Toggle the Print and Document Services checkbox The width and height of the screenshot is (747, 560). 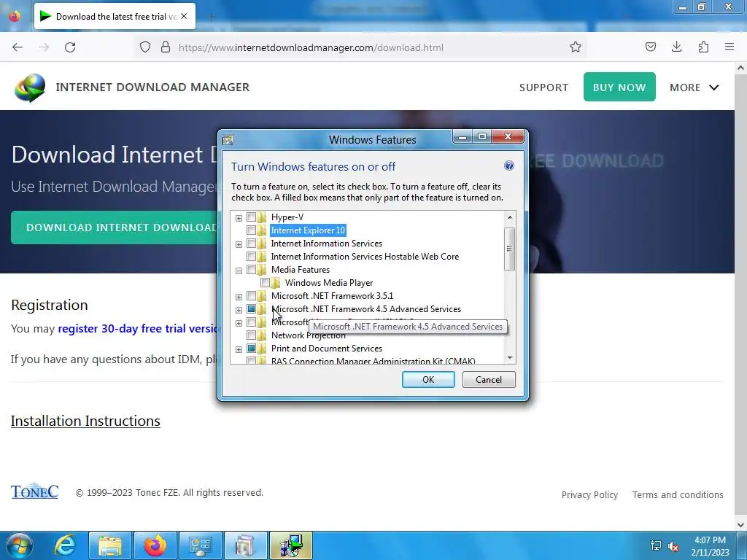tap(251, 348)
